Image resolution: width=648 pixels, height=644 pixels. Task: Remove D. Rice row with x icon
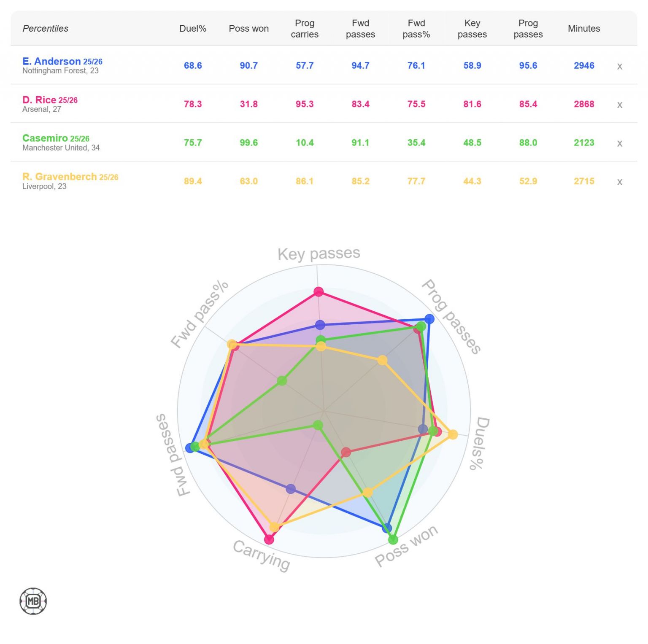pos(619,105)
